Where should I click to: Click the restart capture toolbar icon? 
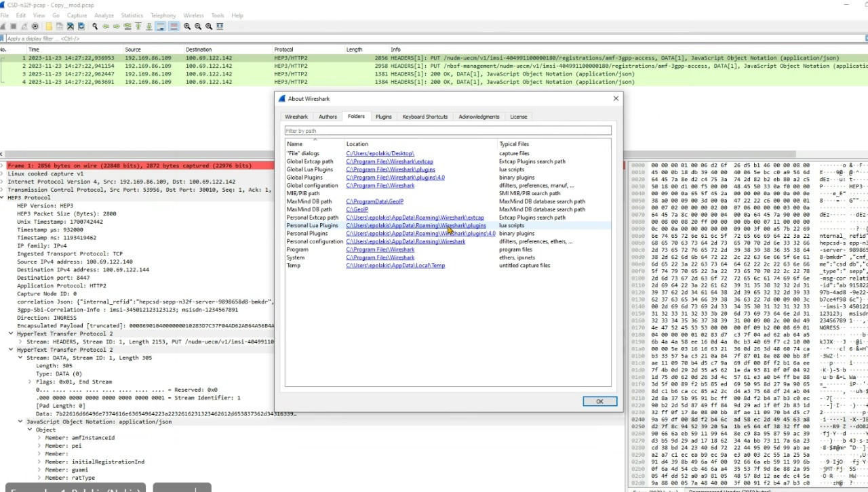point(24,26)
